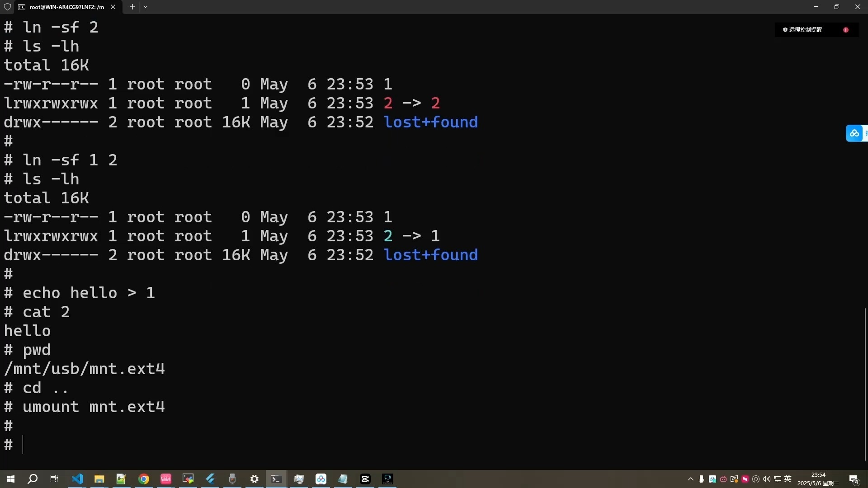Click the shield icon in title bar
The image size is (868, 488).
[7, 7]
